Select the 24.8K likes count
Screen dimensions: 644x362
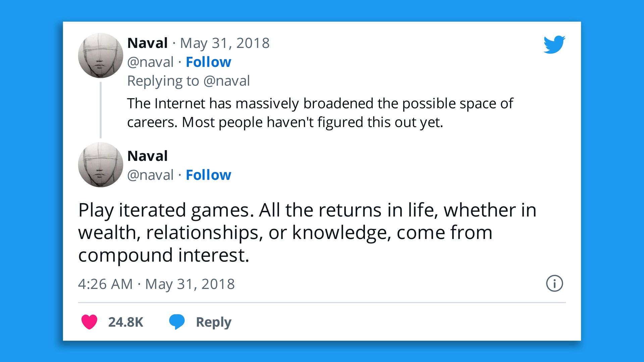pyautogui.click(x=126, y=322)
